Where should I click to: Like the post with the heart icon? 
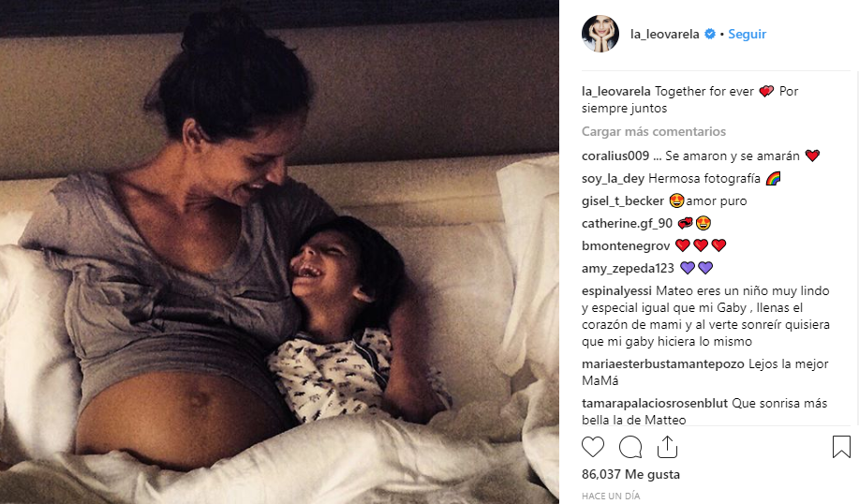pos(593,447)
